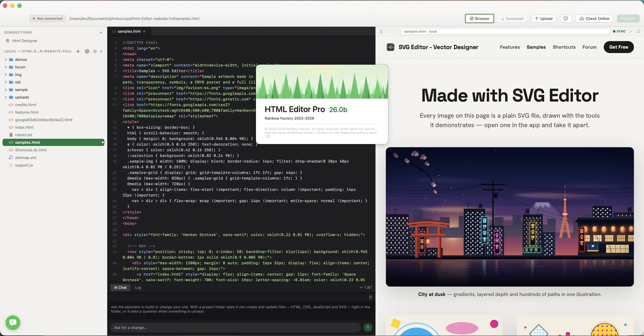644x336 pixels.
Task: Expand the img folder
Action: 6,74
